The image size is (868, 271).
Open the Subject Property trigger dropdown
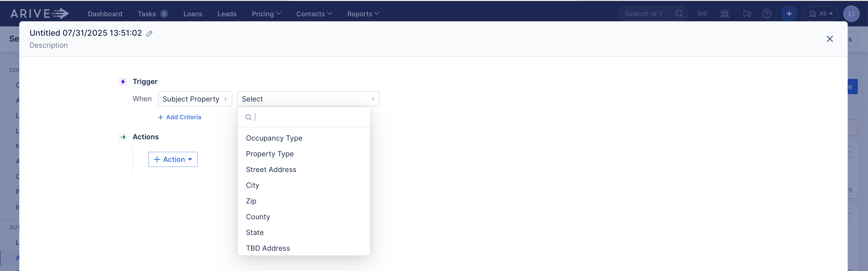[x=195, y=99]
